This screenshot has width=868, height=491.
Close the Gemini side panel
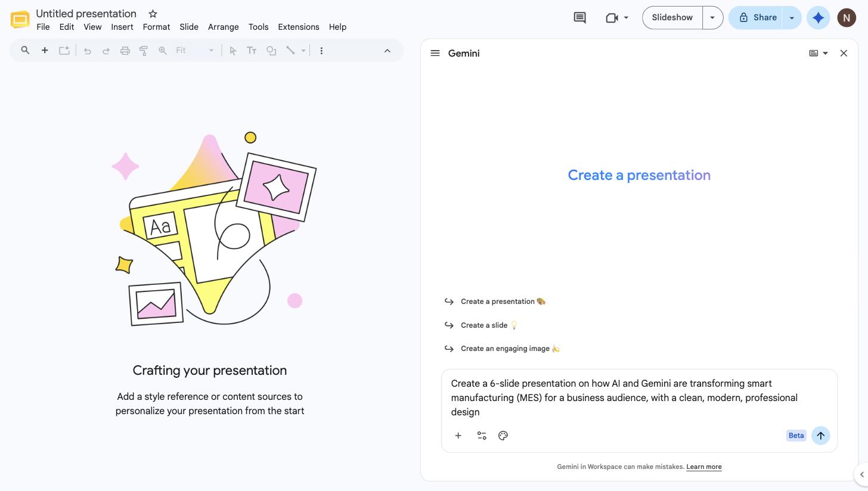[844, 53]
